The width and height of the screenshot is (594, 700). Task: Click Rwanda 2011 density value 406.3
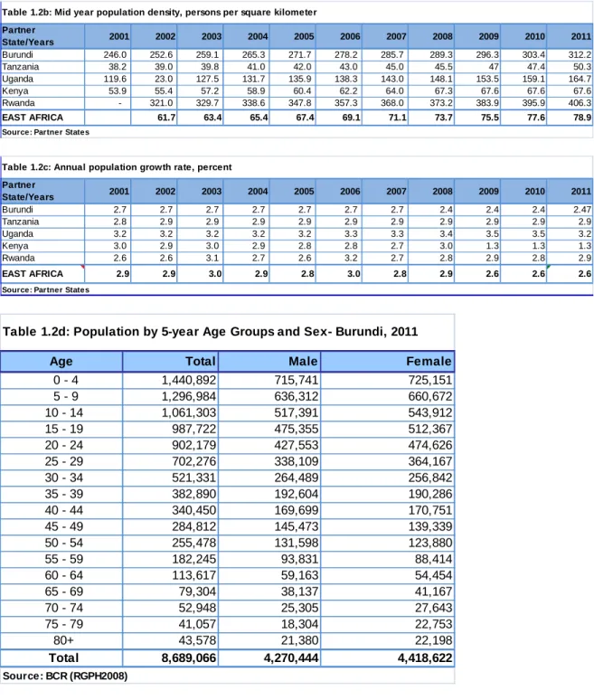coord(580,103)
